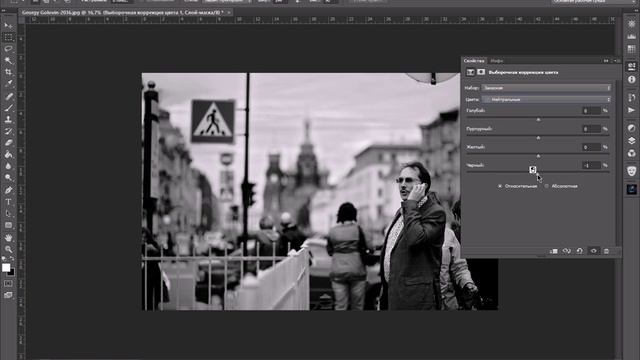Viewport: 640px width, 360px height.
Task: Click the Голубой slider handle
Action: [x=538, y=119]
